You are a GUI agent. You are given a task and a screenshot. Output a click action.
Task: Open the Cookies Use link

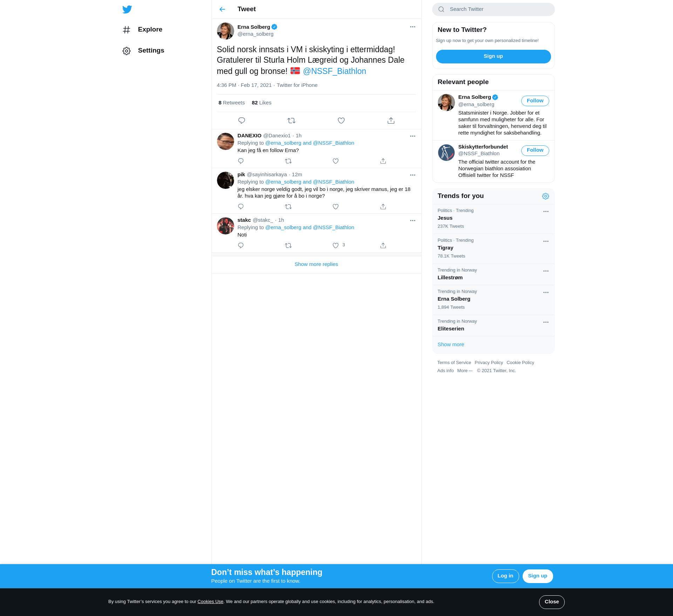210,602
